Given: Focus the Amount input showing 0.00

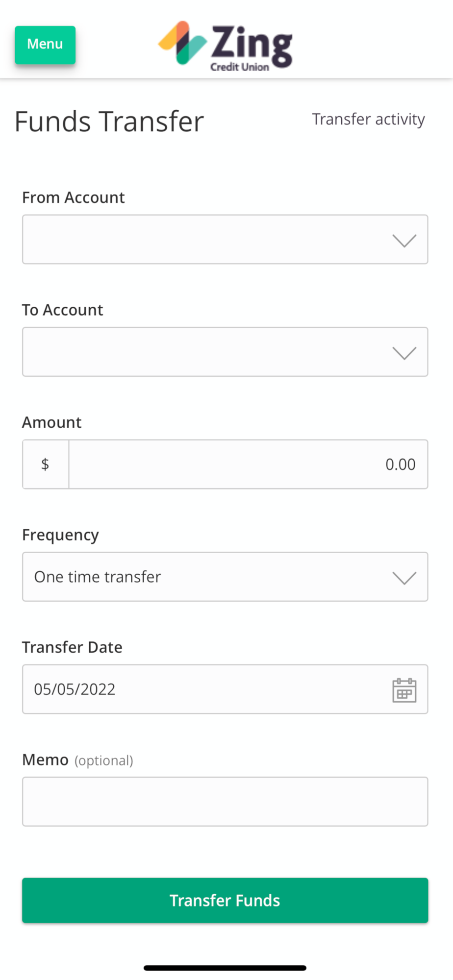Looking at the screenshot, I should coord(248,464).
